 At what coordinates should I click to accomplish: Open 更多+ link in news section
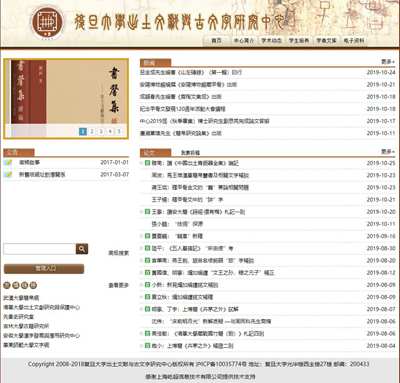coord(388,62)
